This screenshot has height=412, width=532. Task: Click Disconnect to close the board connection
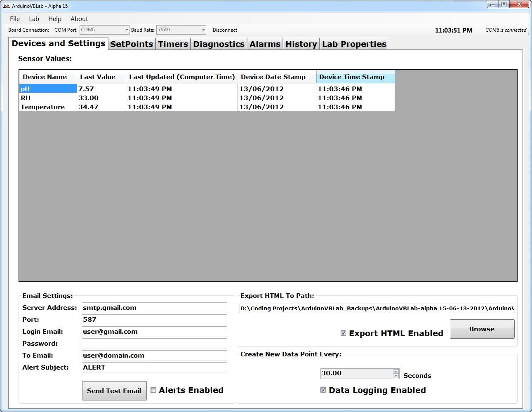(225, 30)
